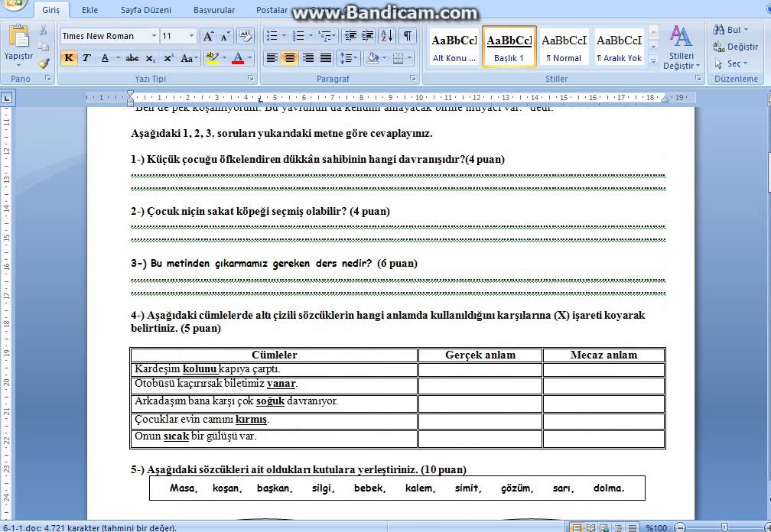771x532 pixels.
Task: Cut selection with the scissors icon
Action: (44, 31)
